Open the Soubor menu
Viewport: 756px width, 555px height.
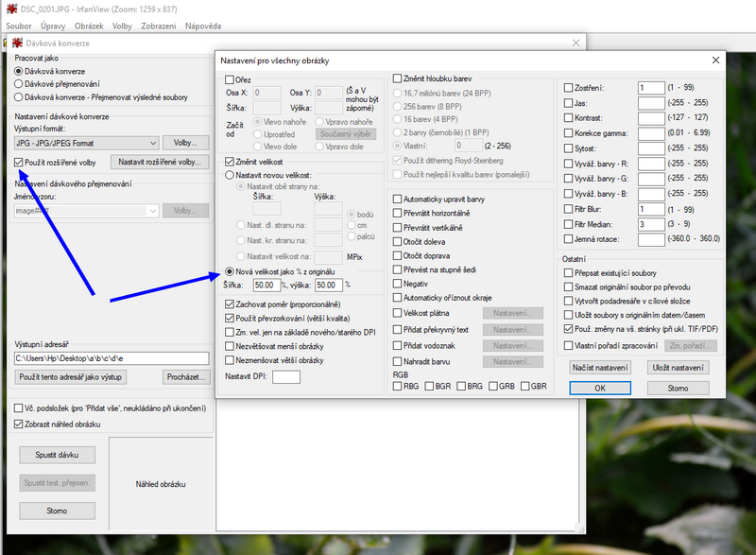pos(19,26)
